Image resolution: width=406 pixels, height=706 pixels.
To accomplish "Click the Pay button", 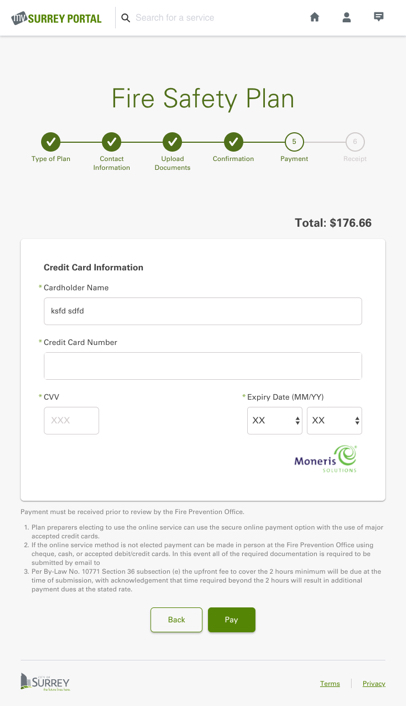I will [x=231, y=620].
